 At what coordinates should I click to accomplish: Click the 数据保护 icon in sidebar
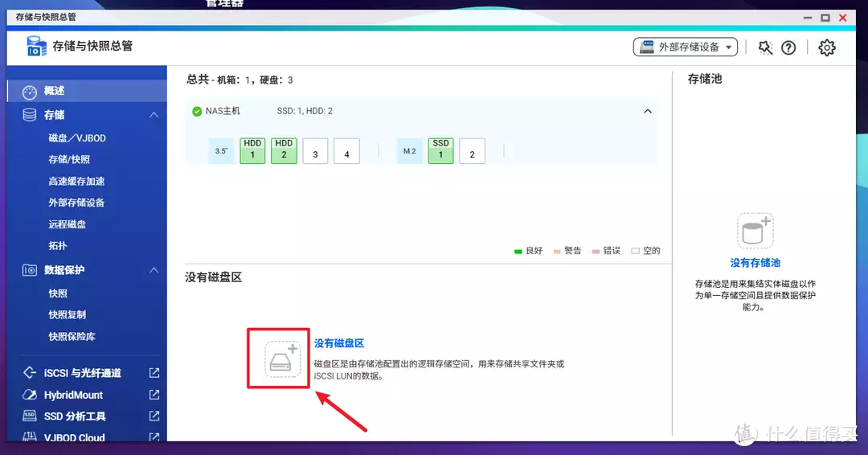[30, 270]
